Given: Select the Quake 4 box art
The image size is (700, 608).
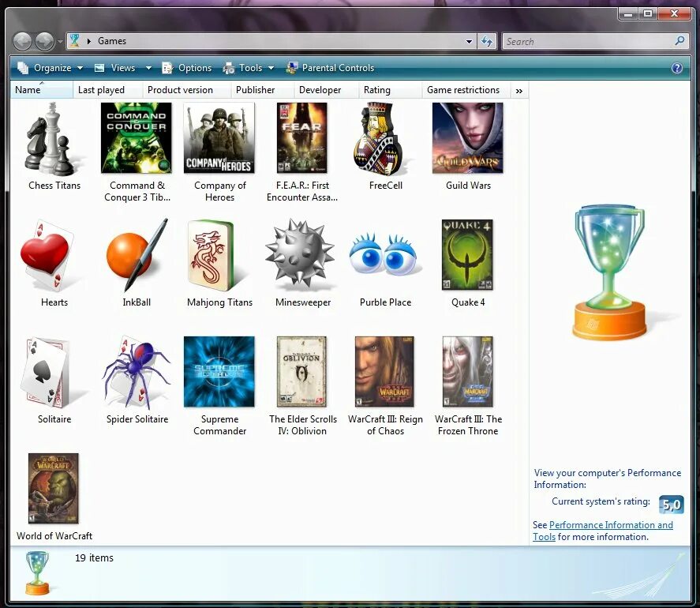Looking at the screenshot, I should click(467, 254).
